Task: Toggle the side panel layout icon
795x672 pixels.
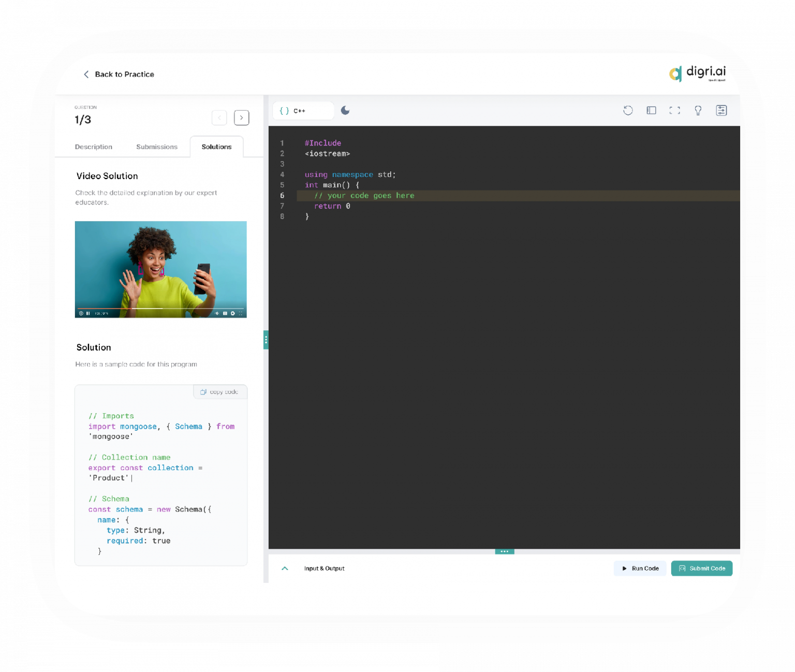Action: pos(651,110)
